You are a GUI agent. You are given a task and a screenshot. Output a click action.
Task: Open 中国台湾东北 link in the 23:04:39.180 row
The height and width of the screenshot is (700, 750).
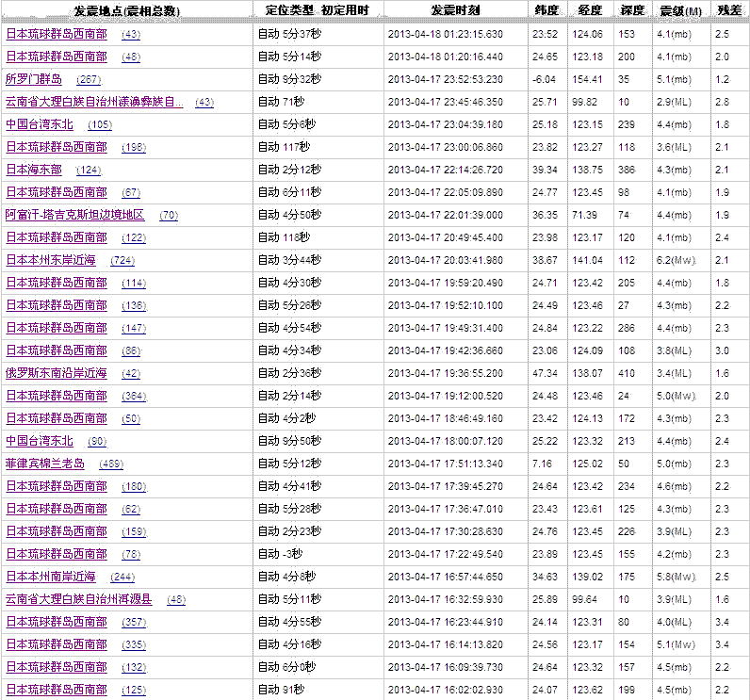pos(40,124)
